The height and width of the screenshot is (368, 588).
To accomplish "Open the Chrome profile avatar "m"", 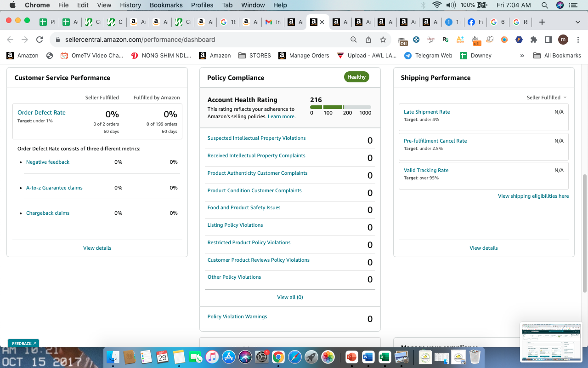I will pyautogui.click(x=563, y=40).
